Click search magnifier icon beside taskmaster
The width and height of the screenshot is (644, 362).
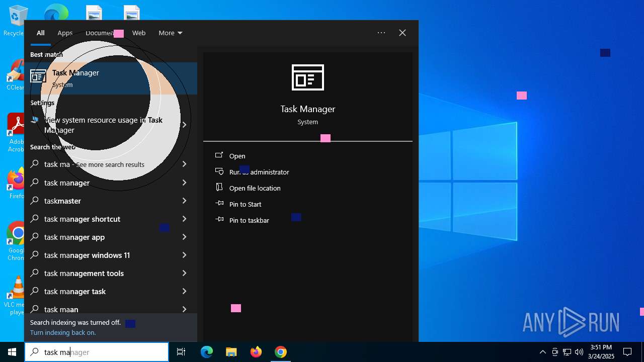click(x=35, y=201)
